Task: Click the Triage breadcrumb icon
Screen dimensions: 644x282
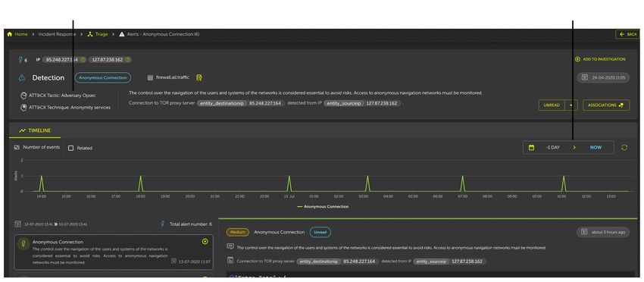Action: 90,34
